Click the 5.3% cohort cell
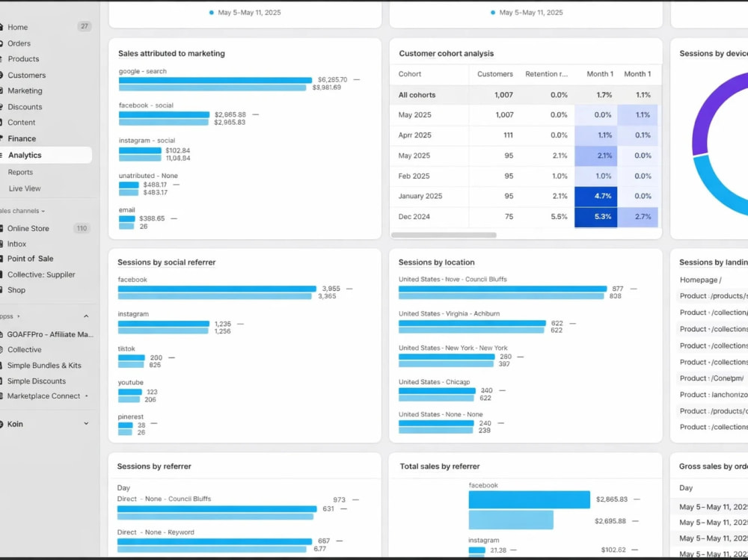The image size is (748, 560). pos(596,217)
